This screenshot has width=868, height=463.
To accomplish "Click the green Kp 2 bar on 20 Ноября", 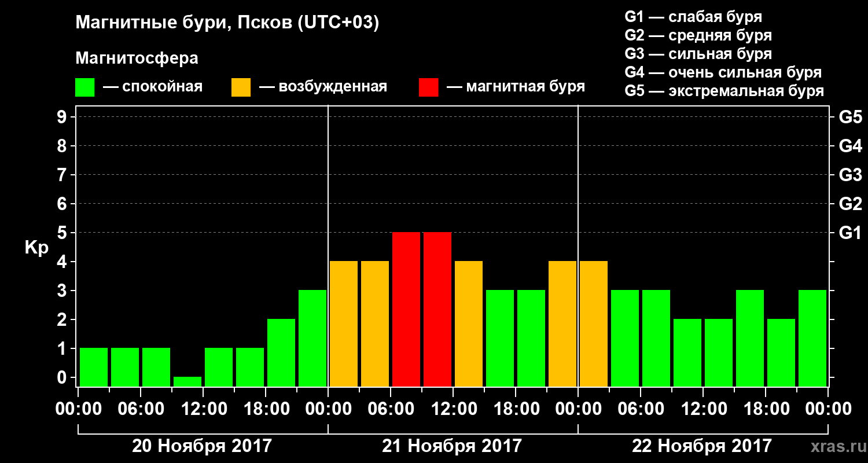I will tap(281, 352).
